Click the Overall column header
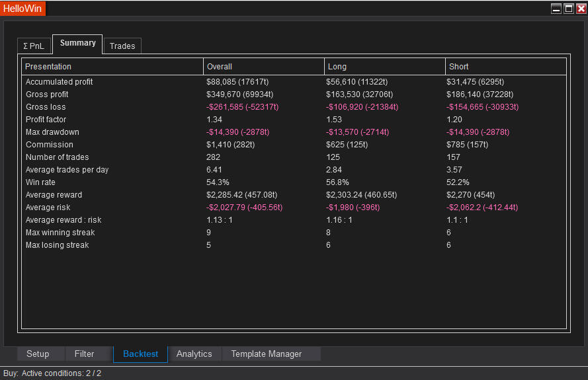The width and height of the screenshot is (588, 380). pyautogui.click(x=220, y=67)
